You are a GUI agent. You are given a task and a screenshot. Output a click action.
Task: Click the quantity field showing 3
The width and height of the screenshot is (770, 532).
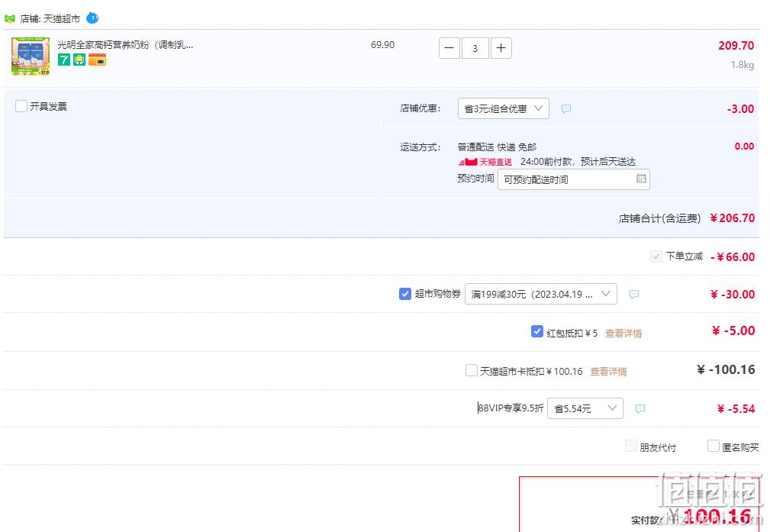click(475, 48)
